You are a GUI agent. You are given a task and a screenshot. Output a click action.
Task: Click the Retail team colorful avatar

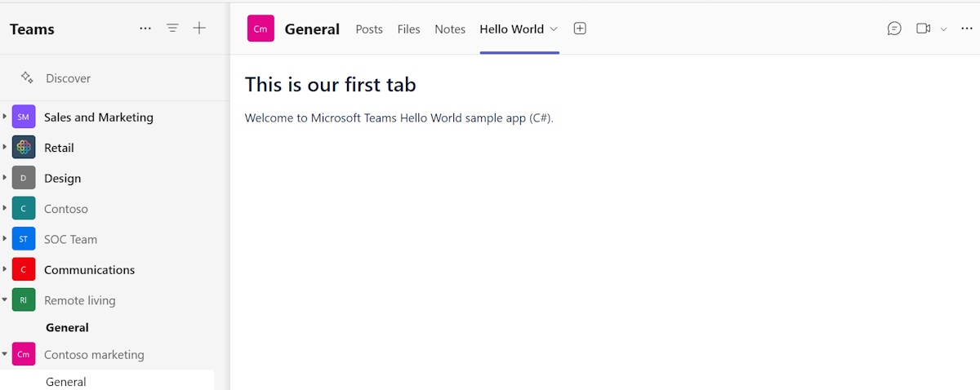tap(24, 148)
